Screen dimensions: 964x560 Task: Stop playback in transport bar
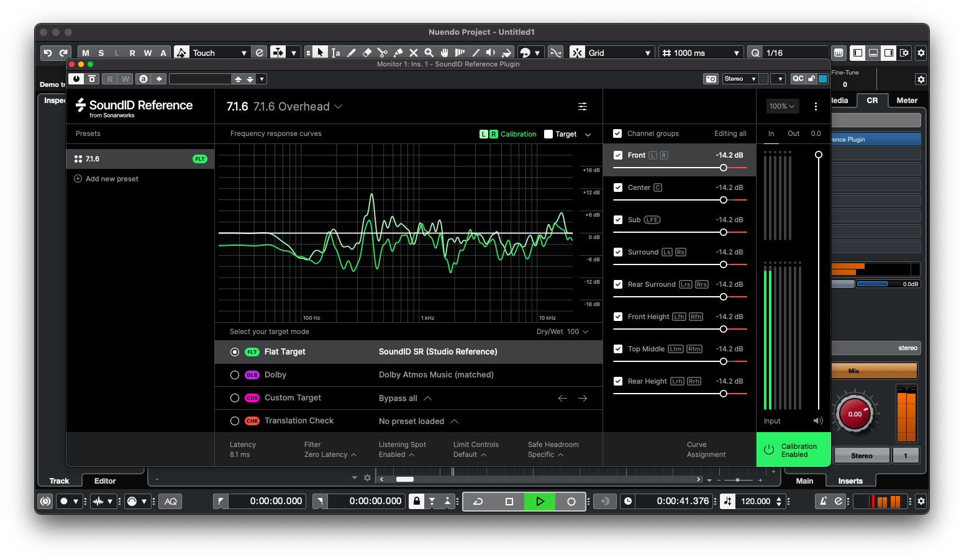click(509, 501)
